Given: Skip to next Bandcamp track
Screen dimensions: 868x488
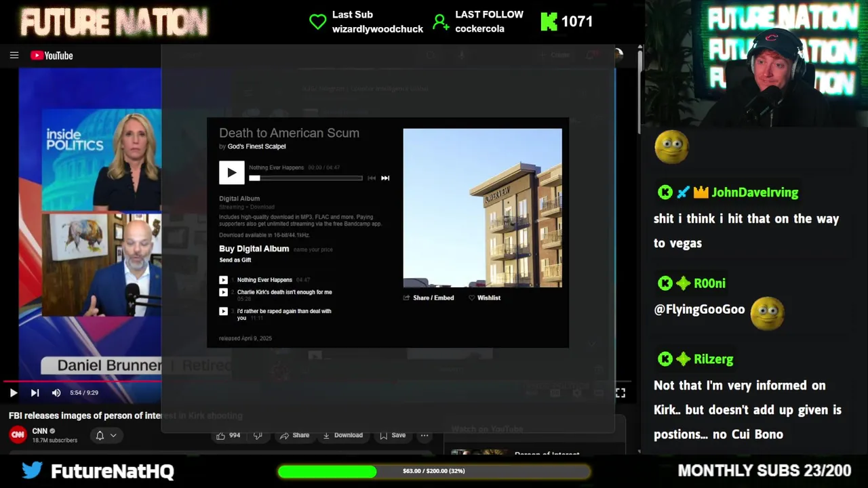Looking at the screenshot, I should [x=385, y=178].
